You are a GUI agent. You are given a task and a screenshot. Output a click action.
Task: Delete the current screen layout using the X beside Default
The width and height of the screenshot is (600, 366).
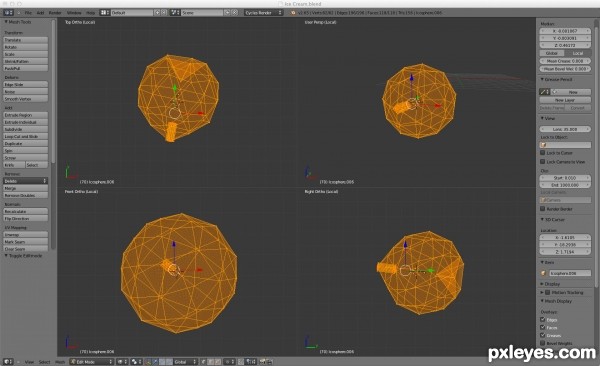164,13
